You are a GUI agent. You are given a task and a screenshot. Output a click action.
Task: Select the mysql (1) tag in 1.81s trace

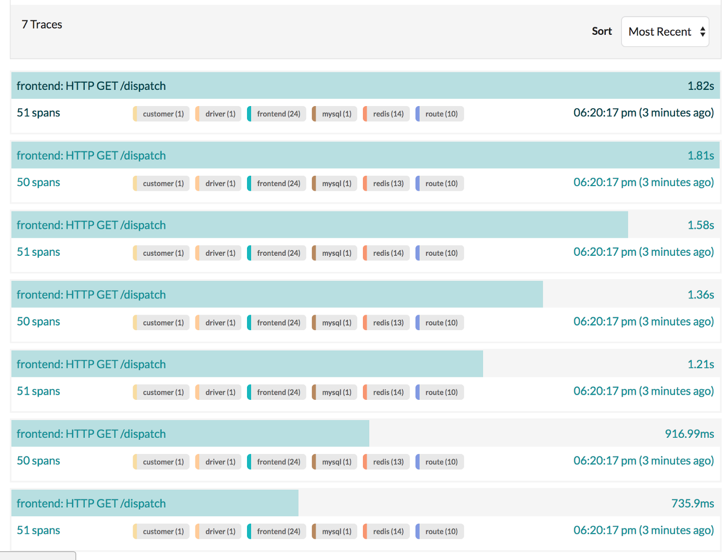click(334, 184)
